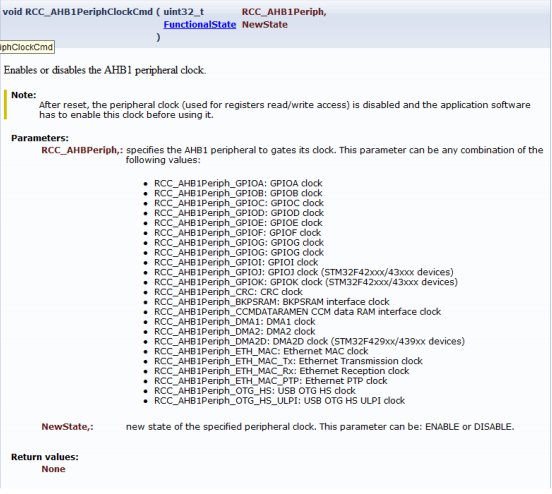
Task: Click the RCC_AHBPeriph,: parameter label
Action: tap(82, 150)
